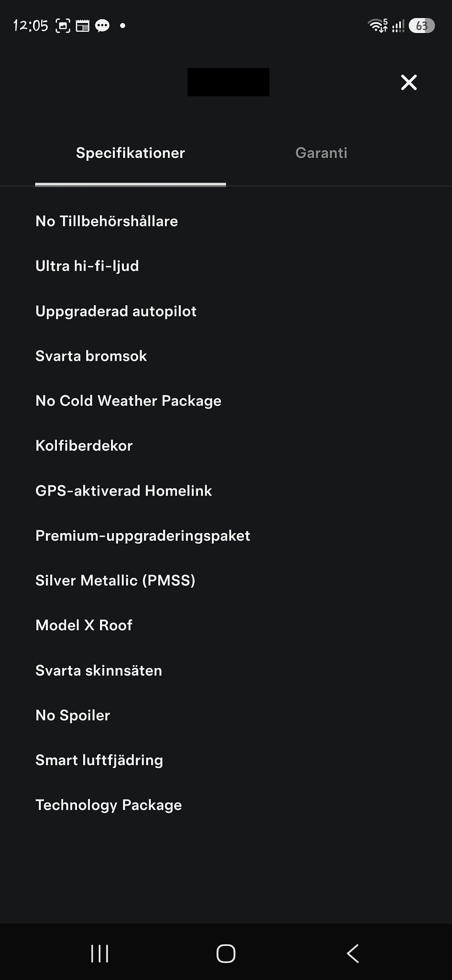452x980 pixels.
Task: Select the Uppgraderad autopilot entry
Action: tap(116, 311)
